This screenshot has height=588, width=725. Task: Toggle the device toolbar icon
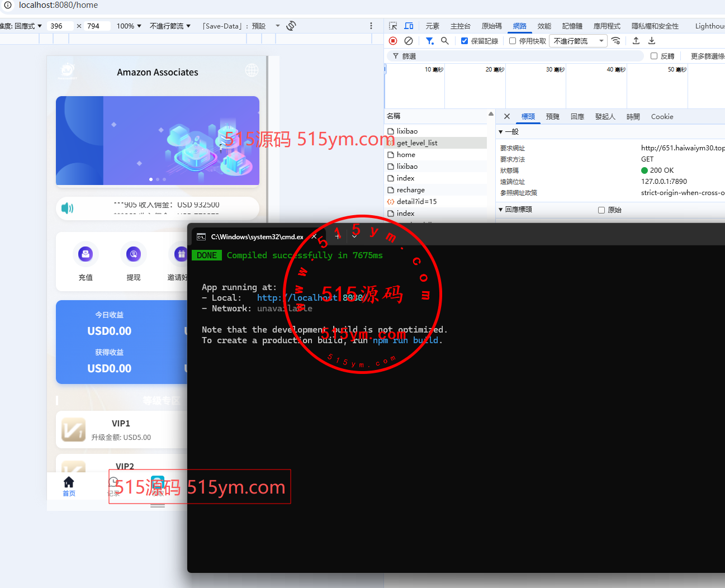point(409,26)
